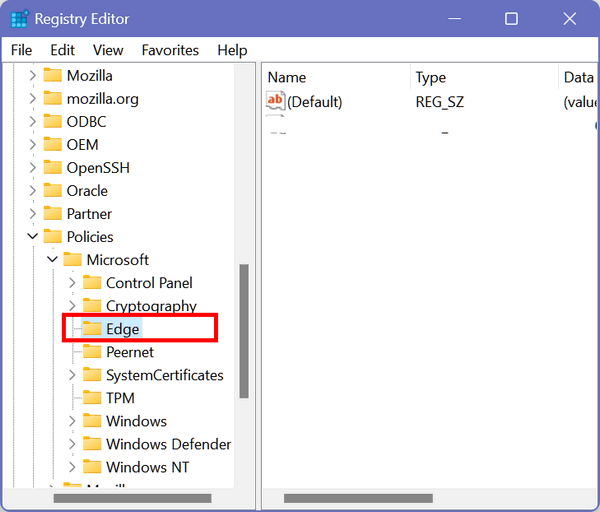The height and width of the screenshot is (512, 600).
Task: Expand the OEM key
Action: pyautogui.click(x=33, y=145)
